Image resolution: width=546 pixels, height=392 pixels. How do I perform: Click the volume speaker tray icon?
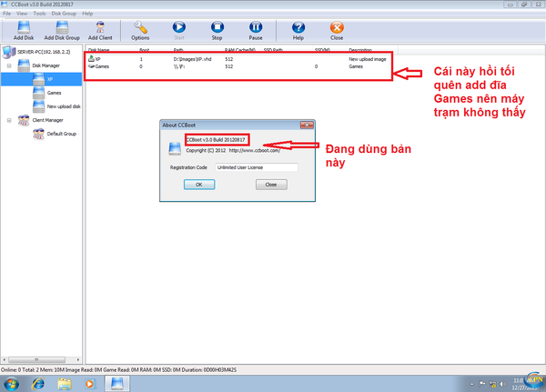(x=502, y=384)
